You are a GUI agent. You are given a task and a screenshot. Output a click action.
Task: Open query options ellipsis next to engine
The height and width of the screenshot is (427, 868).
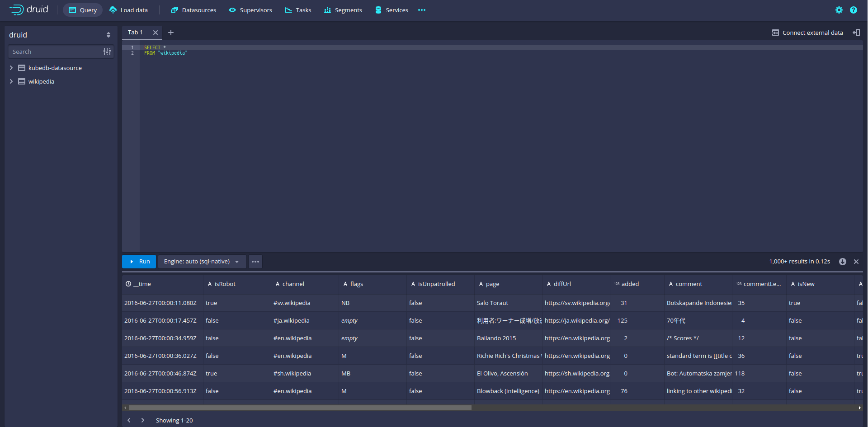pos(255,262)
